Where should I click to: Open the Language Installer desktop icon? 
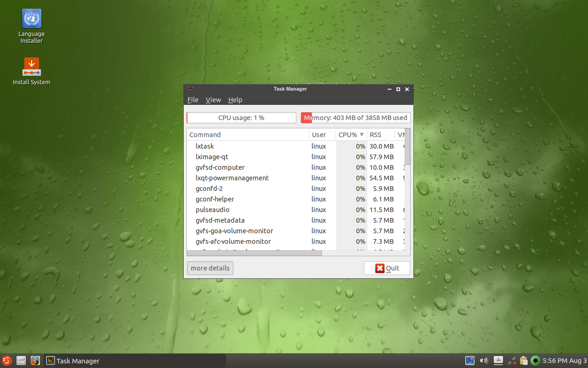[x=31, y=19]
